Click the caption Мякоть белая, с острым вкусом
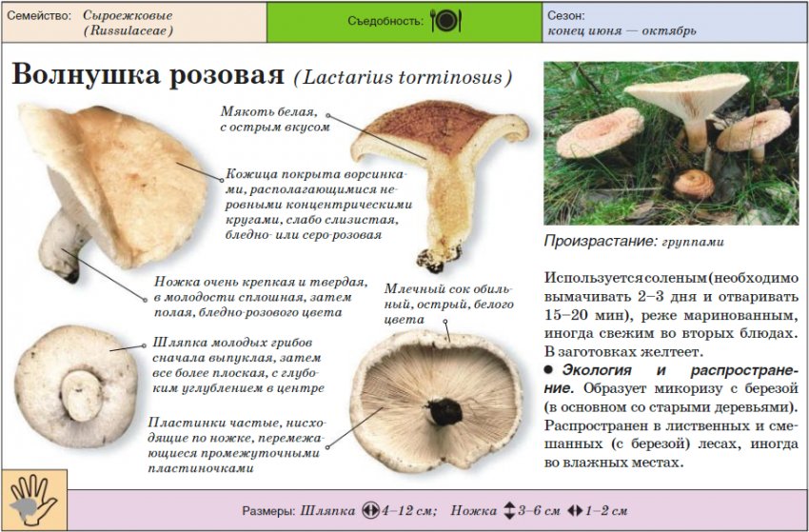Viewport: 809px width, 532px height. (x=275, y=119)
